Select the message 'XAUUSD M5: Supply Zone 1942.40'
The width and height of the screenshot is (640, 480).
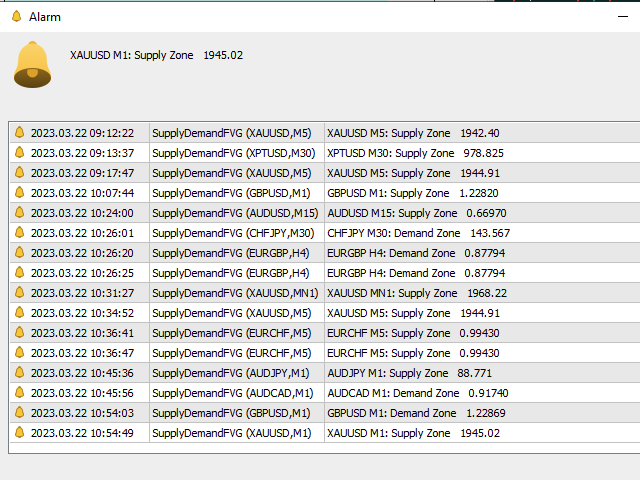pos(413,133)
